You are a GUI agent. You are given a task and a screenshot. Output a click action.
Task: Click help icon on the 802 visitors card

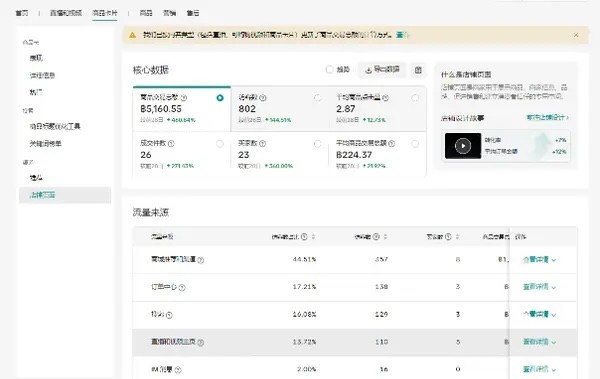tap(262, 98)
